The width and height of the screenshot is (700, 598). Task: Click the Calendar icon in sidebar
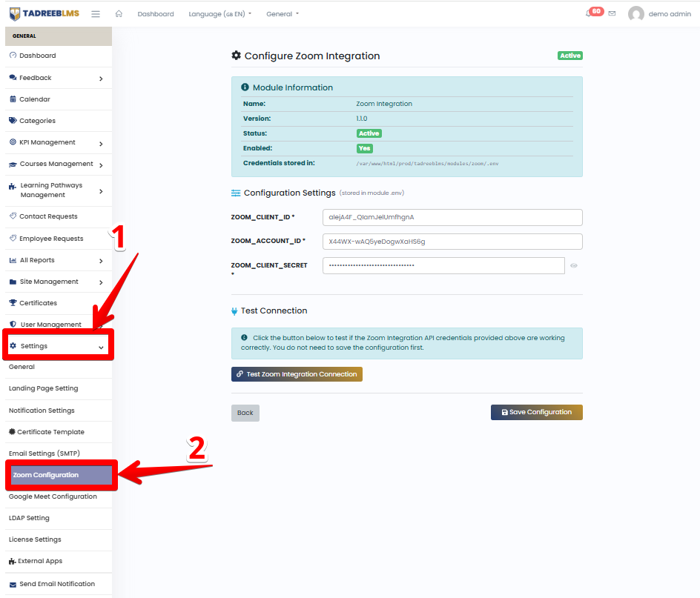click(x=13, y=99)
